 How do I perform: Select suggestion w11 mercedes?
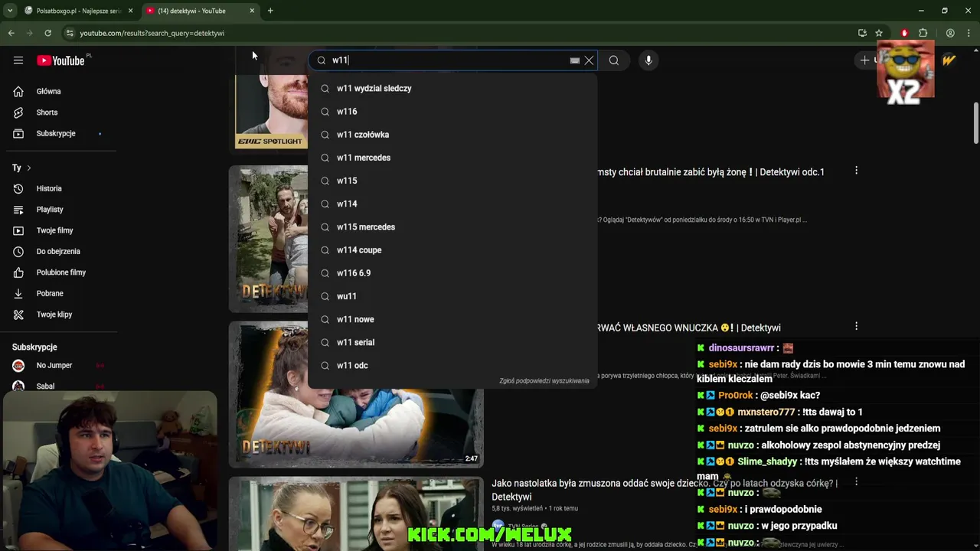click(x=452, y=158)
